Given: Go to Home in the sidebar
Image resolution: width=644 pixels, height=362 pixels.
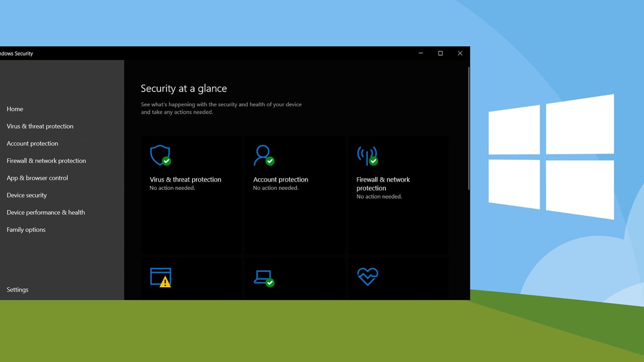Looking at the screenshot, I should 15,109.
